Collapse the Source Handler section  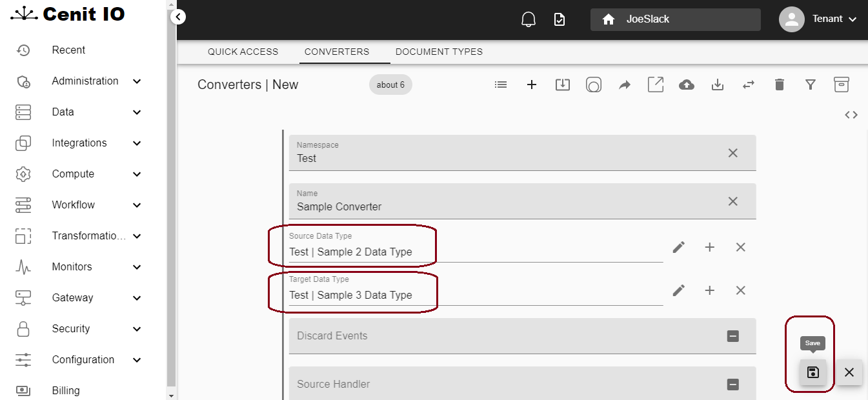pyautogui.click(x=732, y=384)
